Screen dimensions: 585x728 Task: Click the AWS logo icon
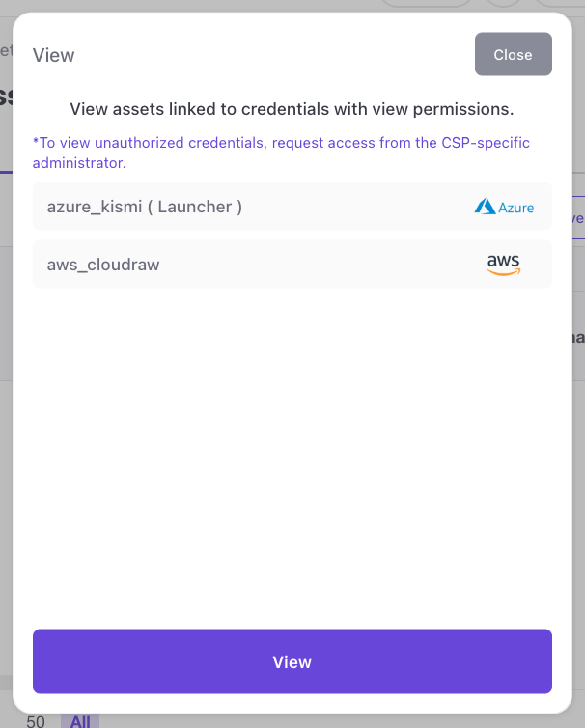pos(503,265)
